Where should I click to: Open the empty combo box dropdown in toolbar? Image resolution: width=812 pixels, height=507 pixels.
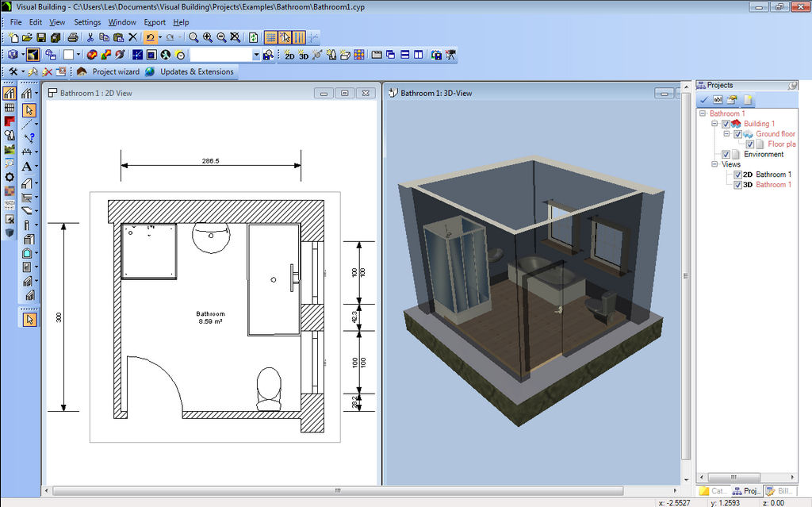(x=256, y=55)
